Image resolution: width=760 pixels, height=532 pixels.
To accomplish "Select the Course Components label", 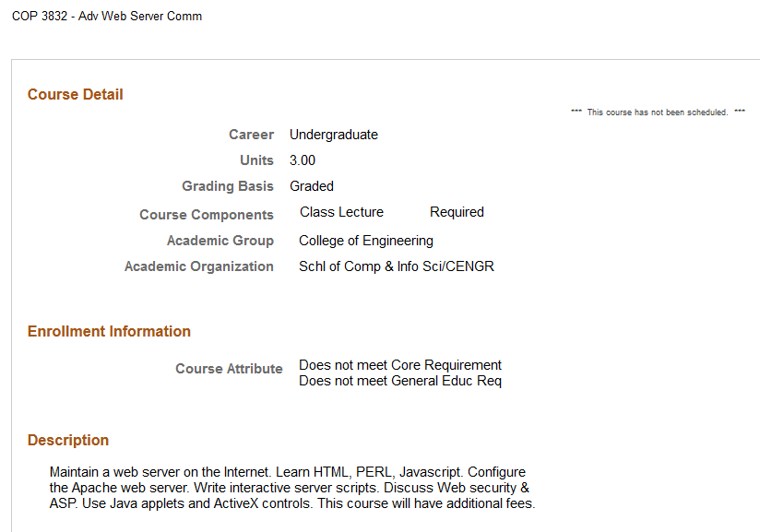I will click(207, 215).
